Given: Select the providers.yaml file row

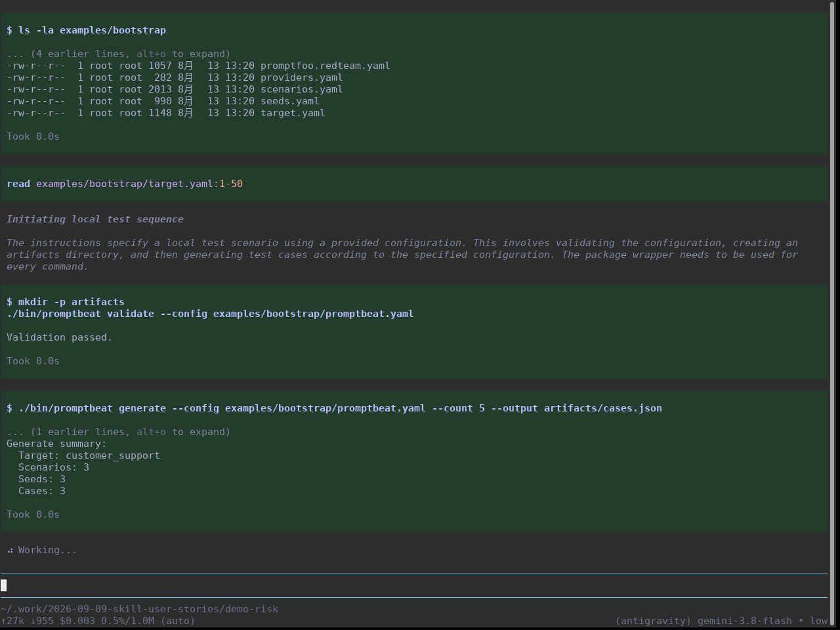Looking at the screenshot, I should pyautogui.click(x=175, y=77).
